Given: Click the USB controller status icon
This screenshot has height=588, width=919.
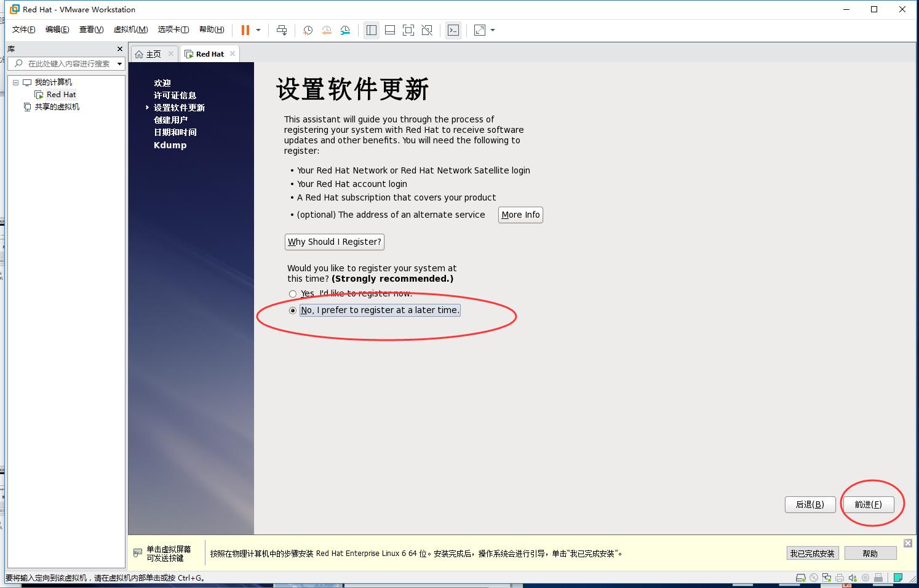Looking at the screenshot, I should pos(879,578).
